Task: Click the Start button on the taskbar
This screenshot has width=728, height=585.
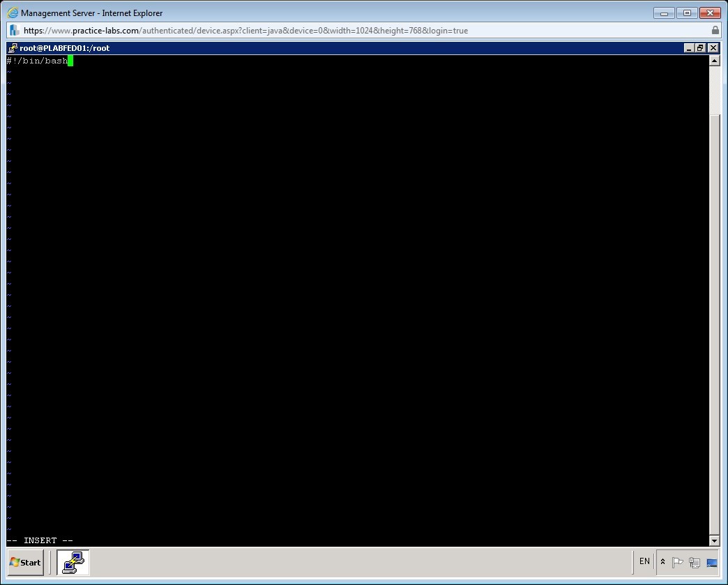Action: pyautogui.click(x=24, y=563)
